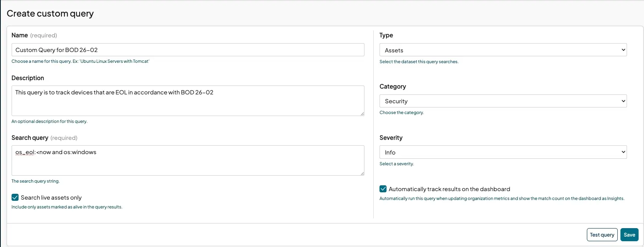Viewport: 644px width, 247px height.
Task: Click the 'Search live assets only' label text
Action: tap(51, 198)
